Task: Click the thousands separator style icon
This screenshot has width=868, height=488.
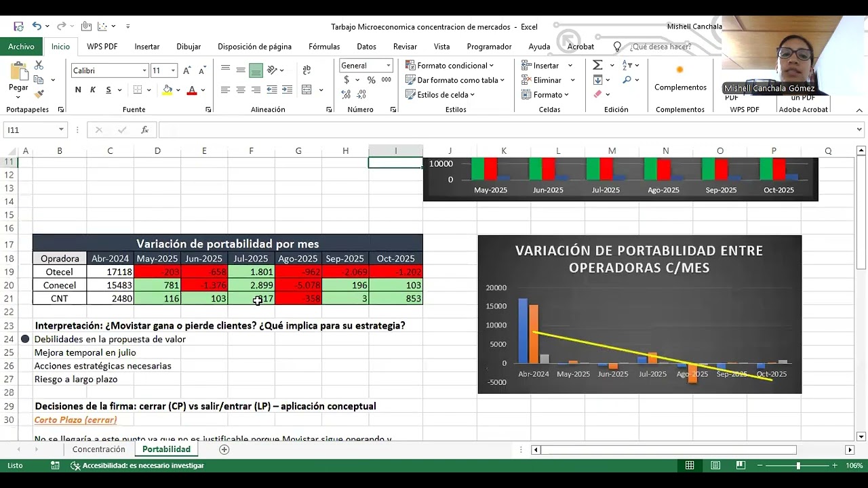Action: click(x=386, y=80)
